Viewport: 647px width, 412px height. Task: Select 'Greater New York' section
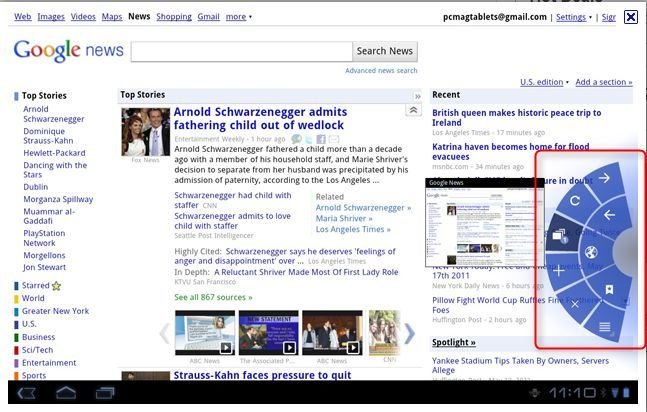(55, 311)
